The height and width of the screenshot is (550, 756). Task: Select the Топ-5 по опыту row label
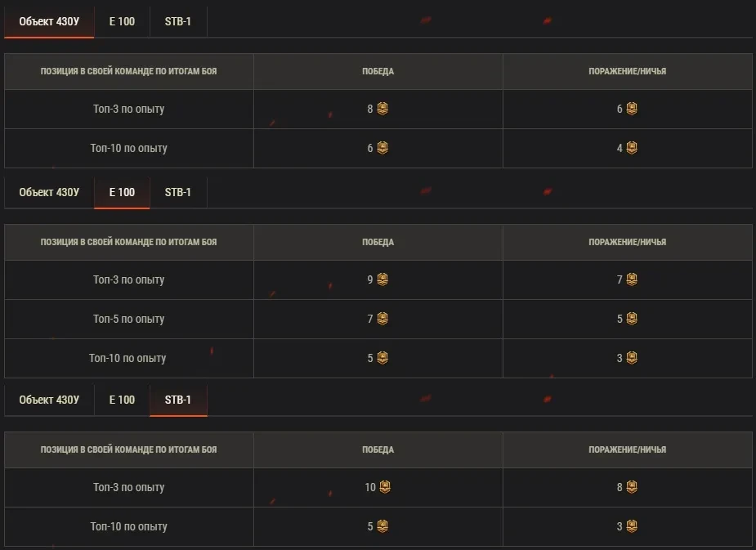point(129,319)
